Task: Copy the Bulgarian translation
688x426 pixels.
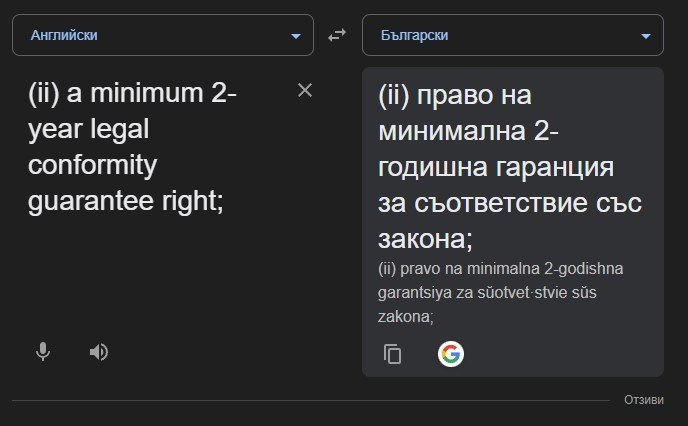Action: click(393, 354)
